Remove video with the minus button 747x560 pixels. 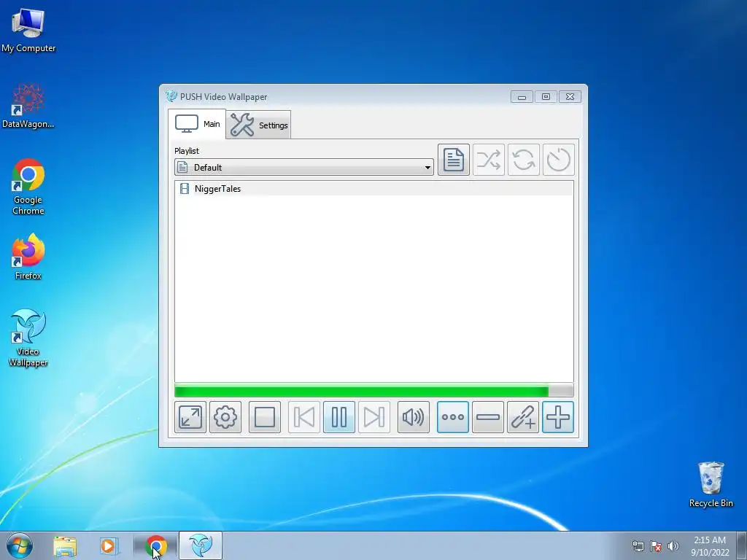pos(488,417)
